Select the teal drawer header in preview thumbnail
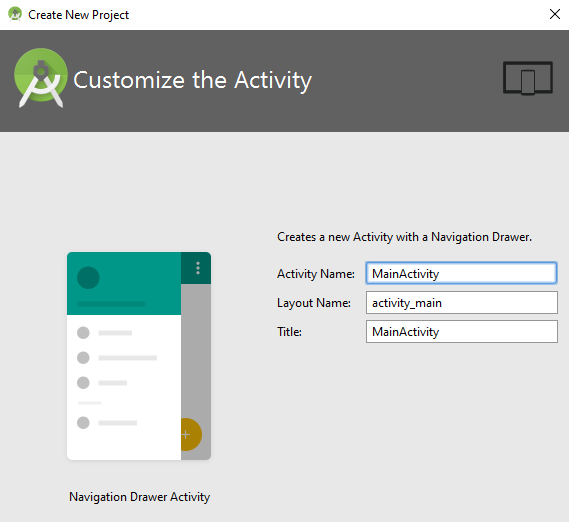This screenshot has width=569, height=522. click(124, 284)
